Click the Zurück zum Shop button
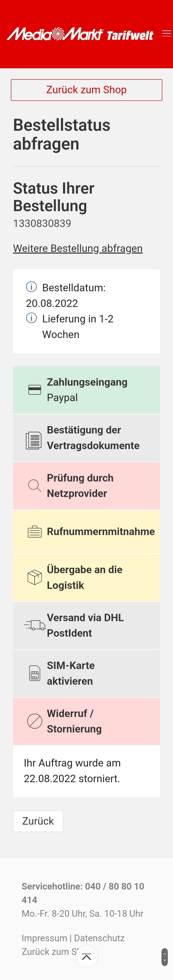 [86, 90]
